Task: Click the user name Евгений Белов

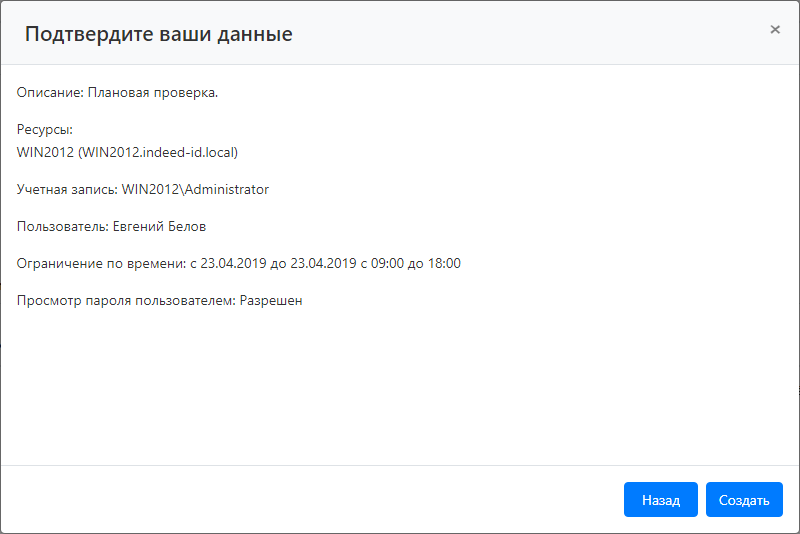Action: (160, 226)
